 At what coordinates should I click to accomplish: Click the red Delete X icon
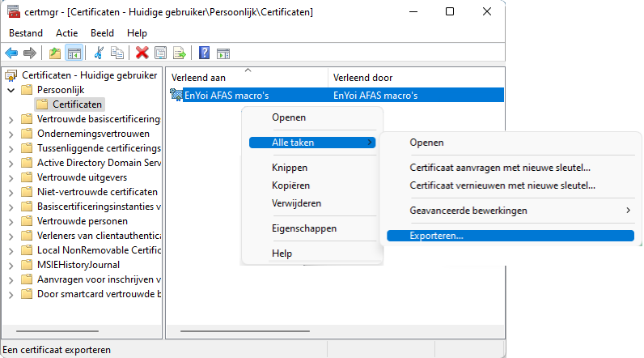[142, 53]
